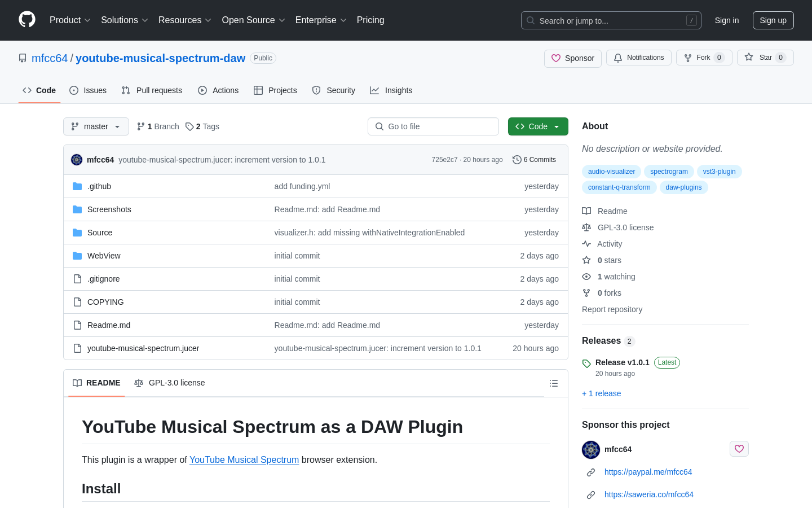Open the GitHub home logo

coord(27,20)
